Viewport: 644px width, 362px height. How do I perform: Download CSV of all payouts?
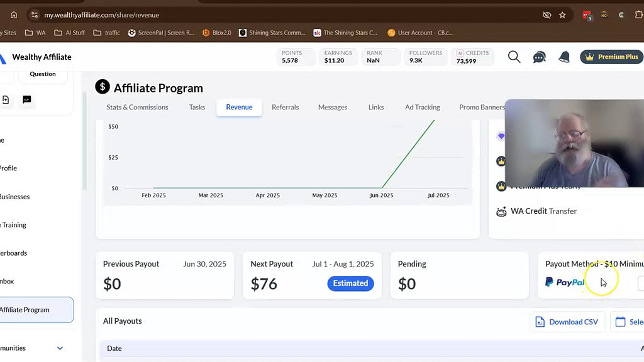(567, 322)
